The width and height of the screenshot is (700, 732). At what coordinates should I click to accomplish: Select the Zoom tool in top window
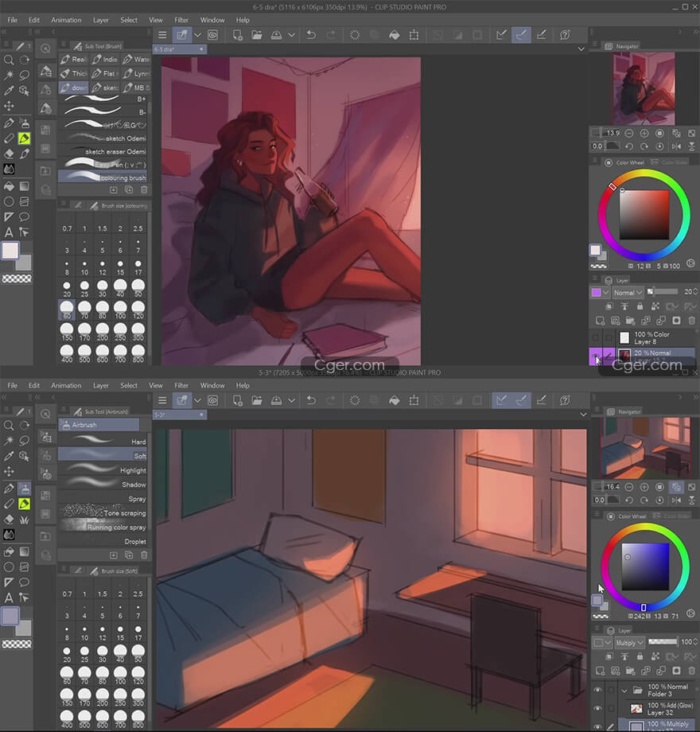tap(9, 60)
